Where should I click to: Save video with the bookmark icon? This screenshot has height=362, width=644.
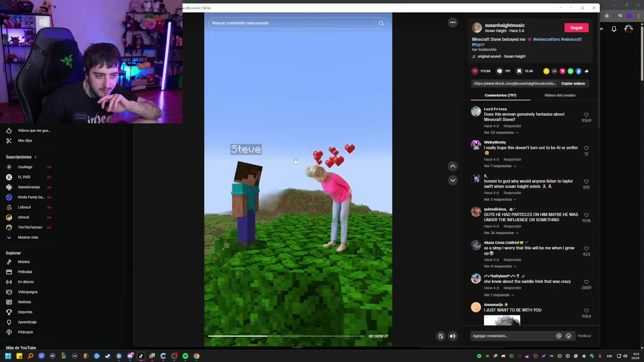(519, 71)
